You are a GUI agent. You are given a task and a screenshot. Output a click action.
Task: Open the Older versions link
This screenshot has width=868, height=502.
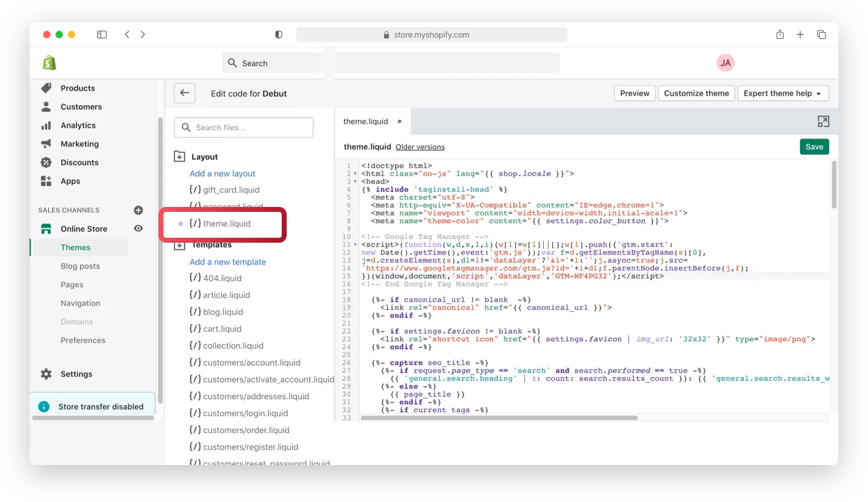click(420, 147)
